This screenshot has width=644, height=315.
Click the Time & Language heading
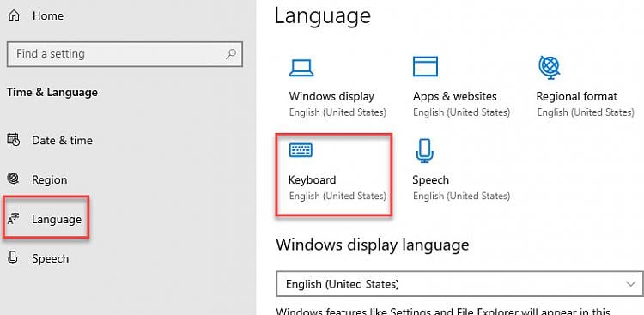52,92
